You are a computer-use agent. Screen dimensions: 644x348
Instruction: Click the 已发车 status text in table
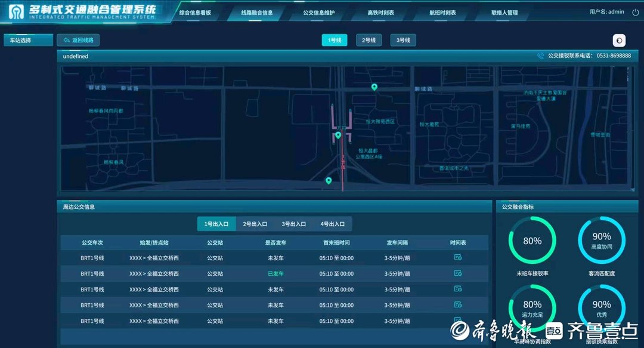point(275,273)
